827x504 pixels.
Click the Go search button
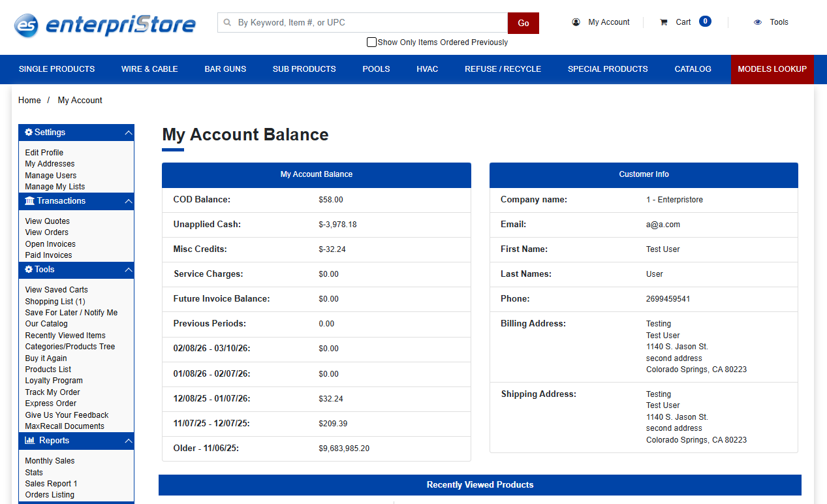pos(523,23)
